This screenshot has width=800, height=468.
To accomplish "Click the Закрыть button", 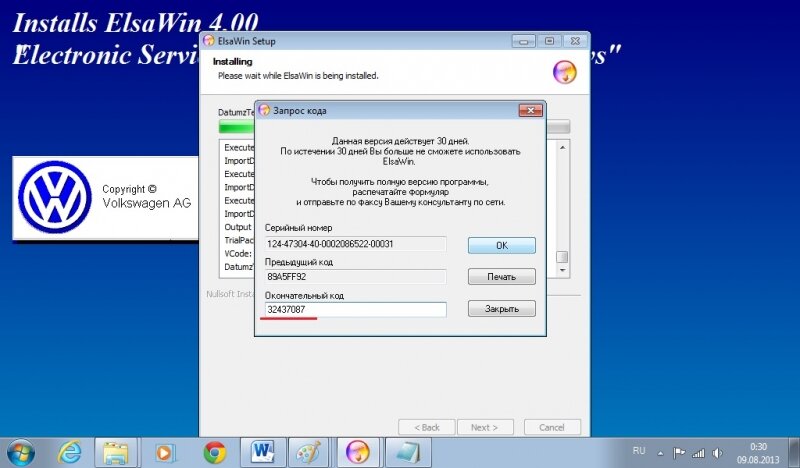I will pyautogui.click(x=502, y=309).
